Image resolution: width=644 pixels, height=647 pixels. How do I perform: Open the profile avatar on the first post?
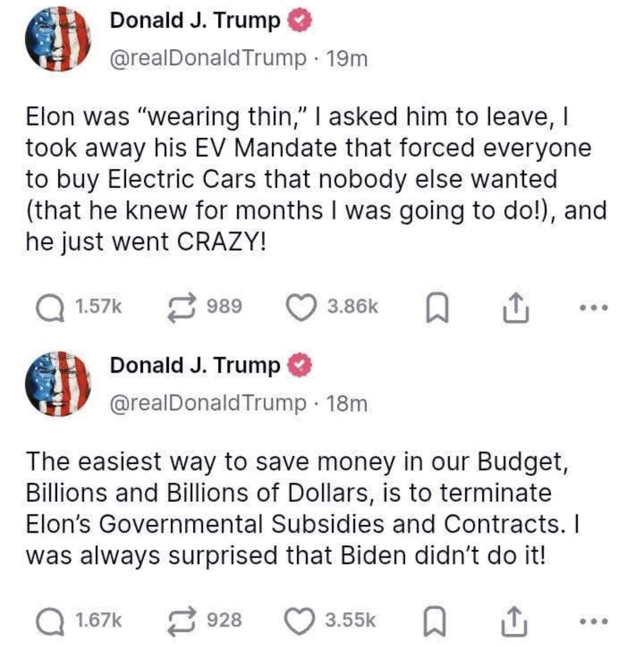point(58,39)
